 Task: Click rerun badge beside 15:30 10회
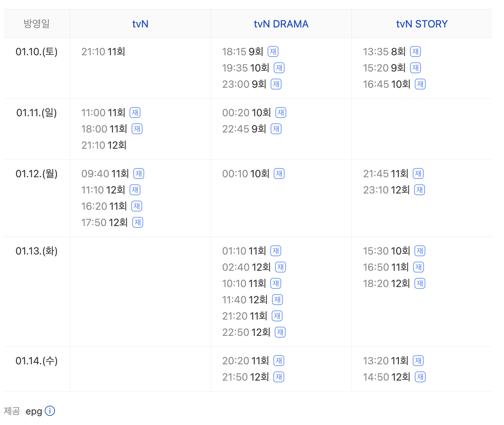(420, 251)
